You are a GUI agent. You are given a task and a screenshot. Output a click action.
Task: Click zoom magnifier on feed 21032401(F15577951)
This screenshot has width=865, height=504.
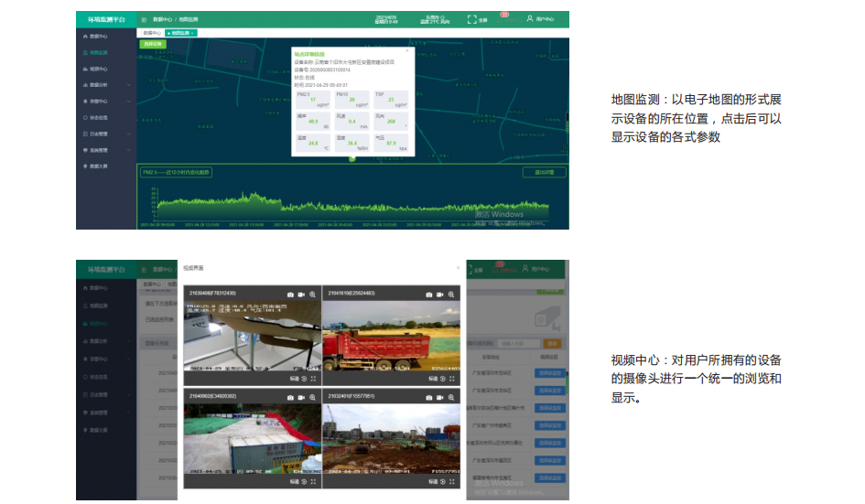click(451, 397)
